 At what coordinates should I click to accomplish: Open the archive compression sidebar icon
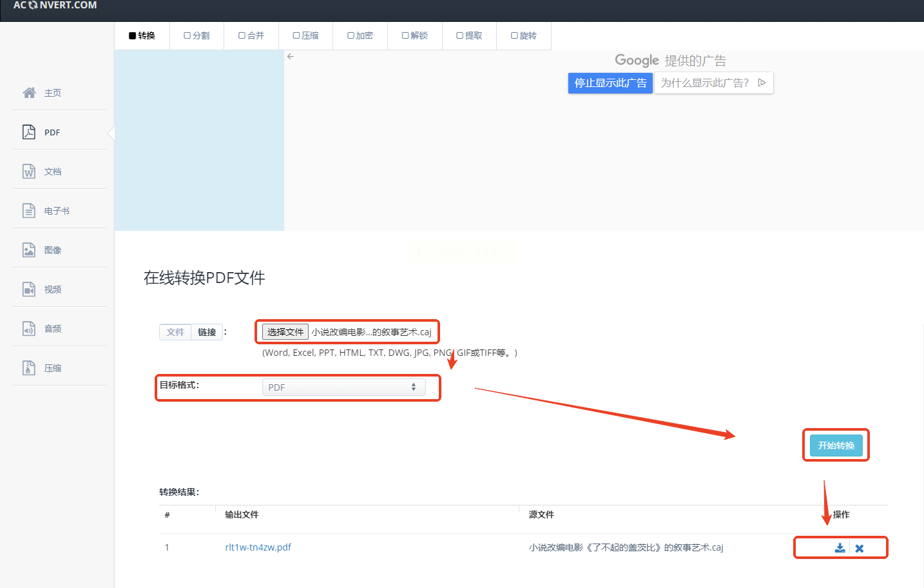[29, 368]
